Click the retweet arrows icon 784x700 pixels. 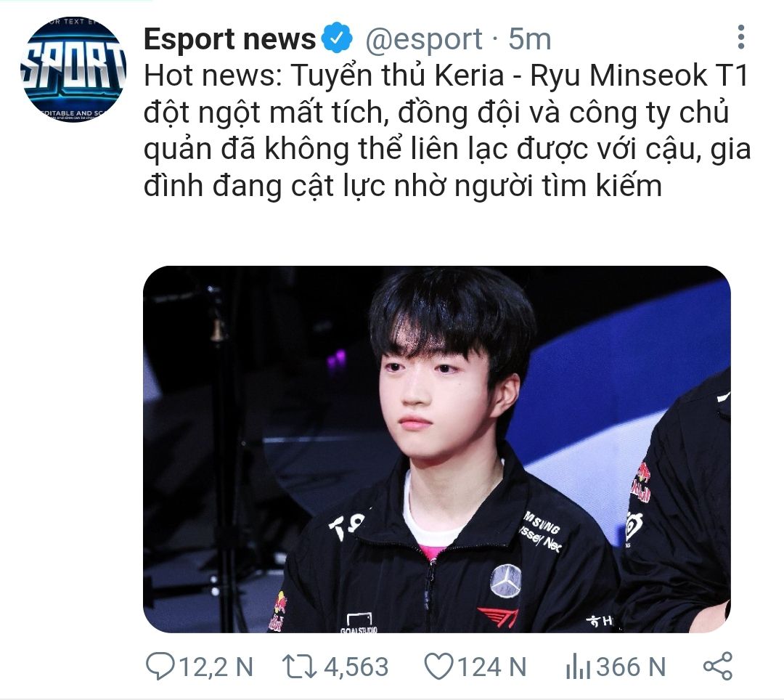(299, 667)
